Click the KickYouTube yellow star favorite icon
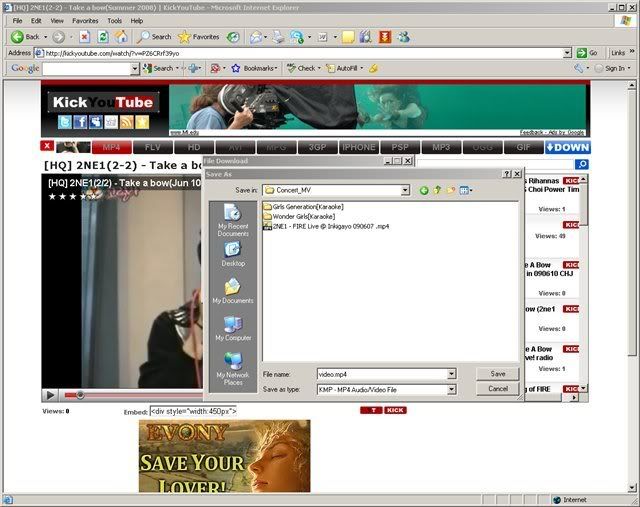640x507 pixels. click(142, 122)
